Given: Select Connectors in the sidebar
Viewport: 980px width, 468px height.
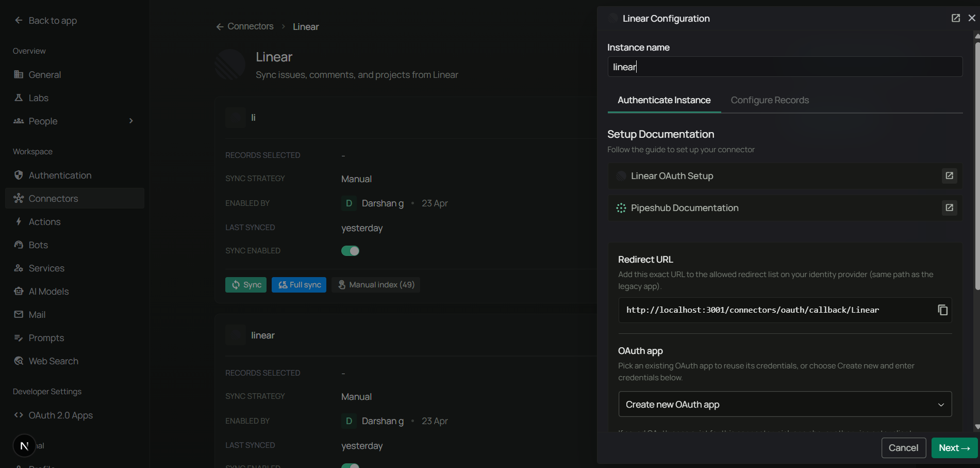Looking at the screenshot, I should click(75, 199).
